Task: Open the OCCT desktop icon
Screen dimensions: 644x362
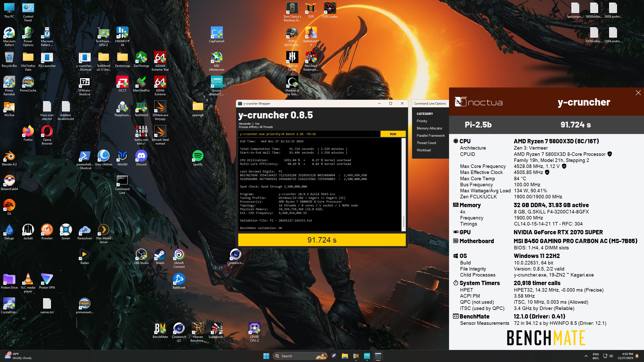Action: click(122, 84)
